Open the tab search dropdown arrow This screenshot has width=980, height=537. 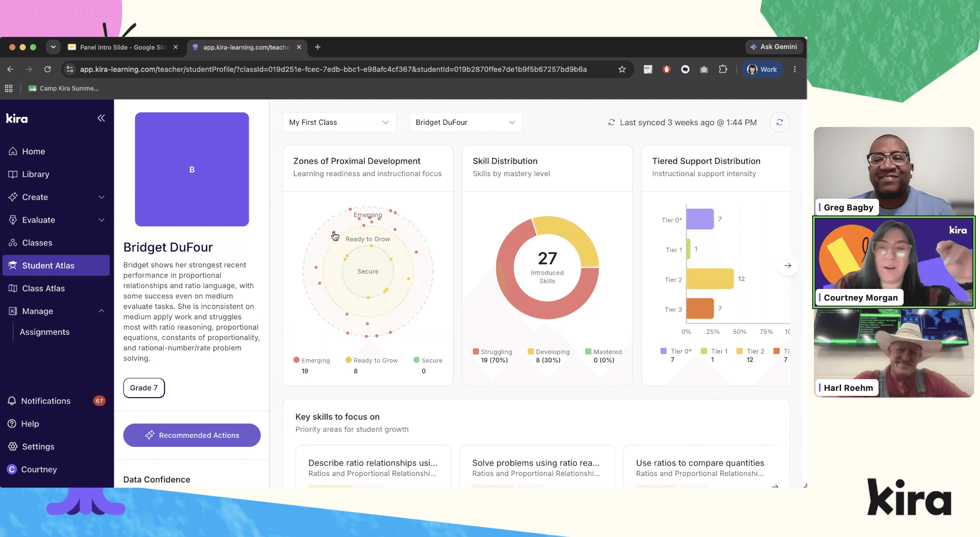(53, 47)
